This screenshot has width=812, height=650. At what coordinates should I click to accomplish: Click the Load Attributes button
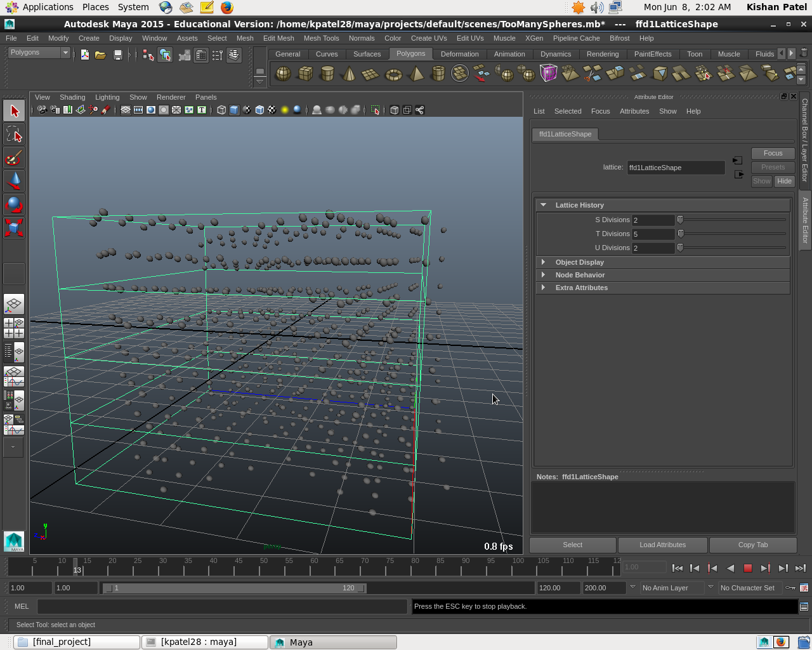click(662, 545)
